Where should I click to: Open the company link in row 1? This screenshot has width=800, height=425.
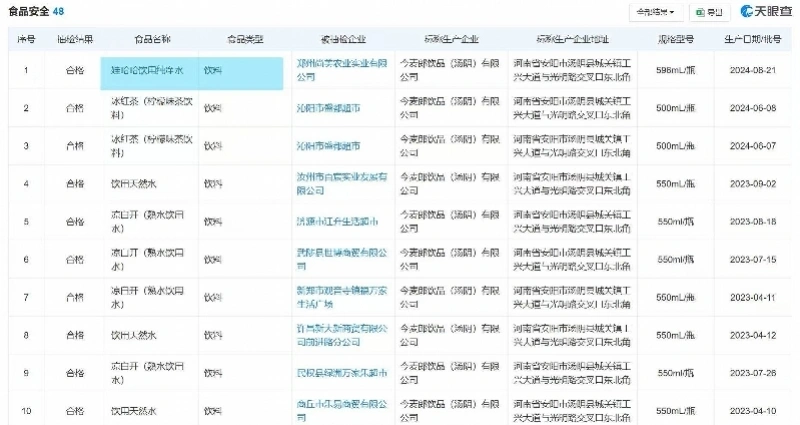pos(342,70)
